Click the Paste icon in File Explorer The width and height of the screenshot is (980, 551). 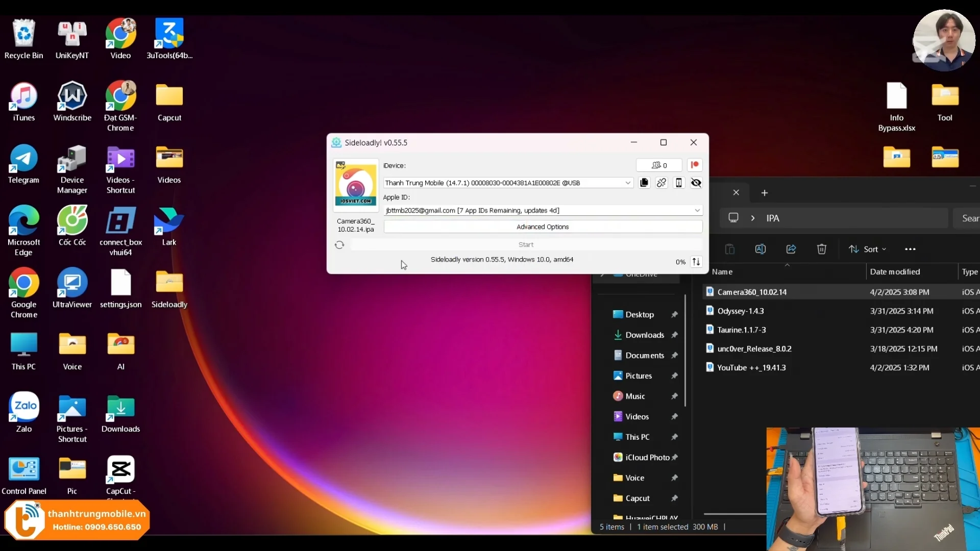[730, 249]
